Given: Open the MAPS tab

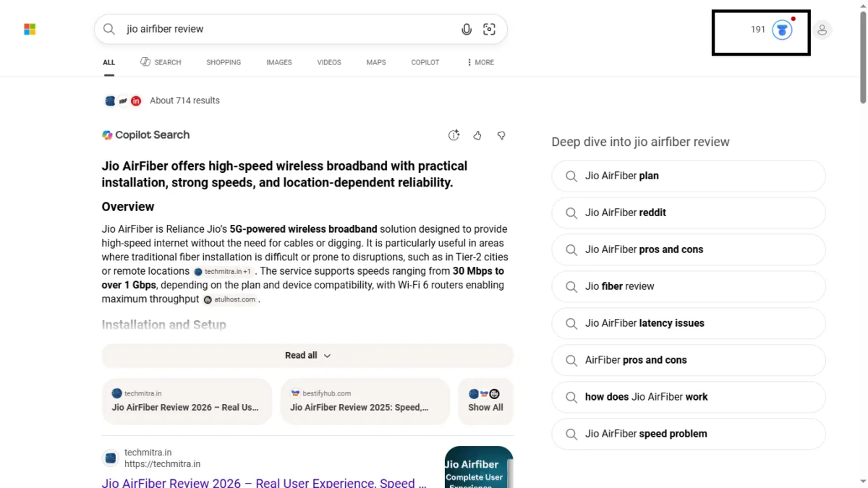Looking at the screenshot, I should tap(376, 62).
